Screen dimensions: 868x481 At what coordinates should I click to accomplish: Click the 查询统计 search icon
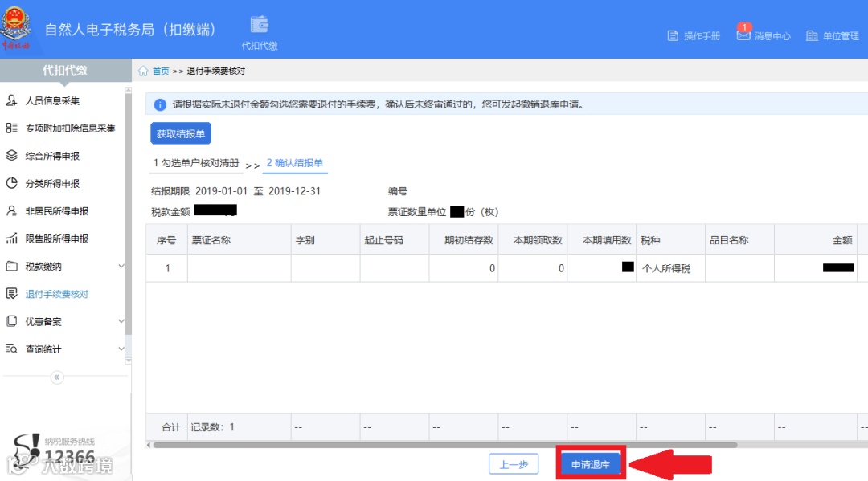pos(11,349)
